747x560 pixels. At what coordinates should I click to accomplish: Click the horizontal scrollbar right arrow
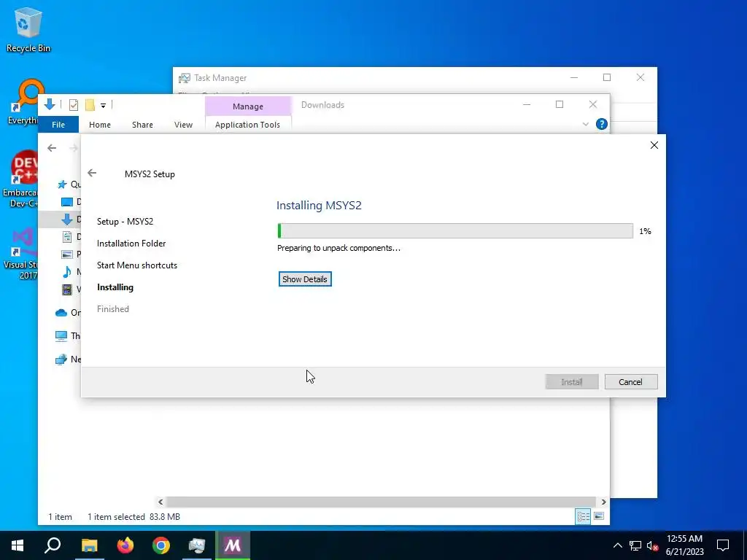[x=603, y=502]
